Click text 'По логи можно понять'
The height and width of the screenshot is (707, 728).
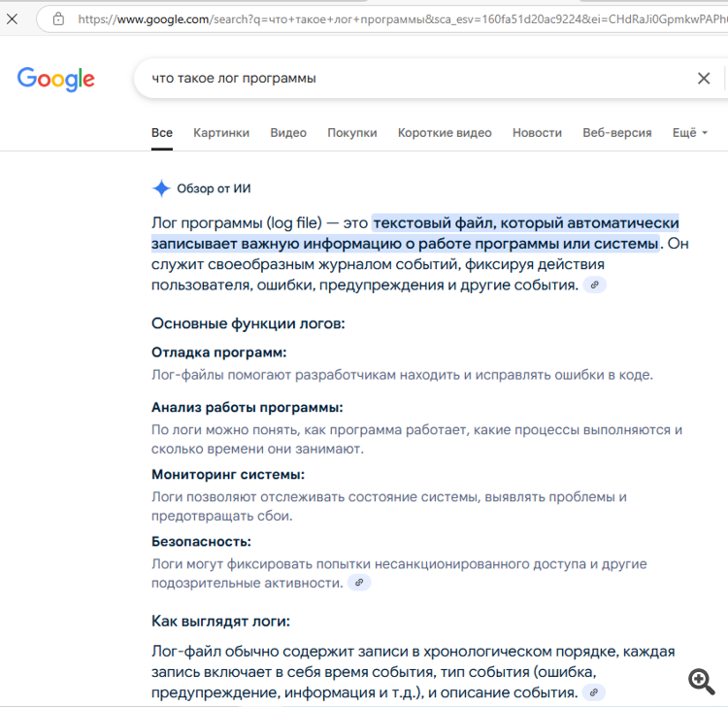(x=225, y=430)
